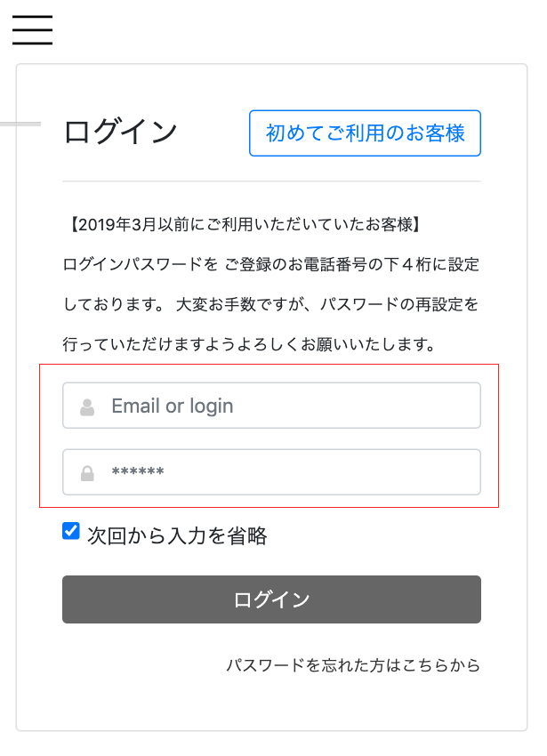Click the ログイン page heading
The height and width of the screenshot is (756, 547).
pyautogui.click(x=121, y=133)
